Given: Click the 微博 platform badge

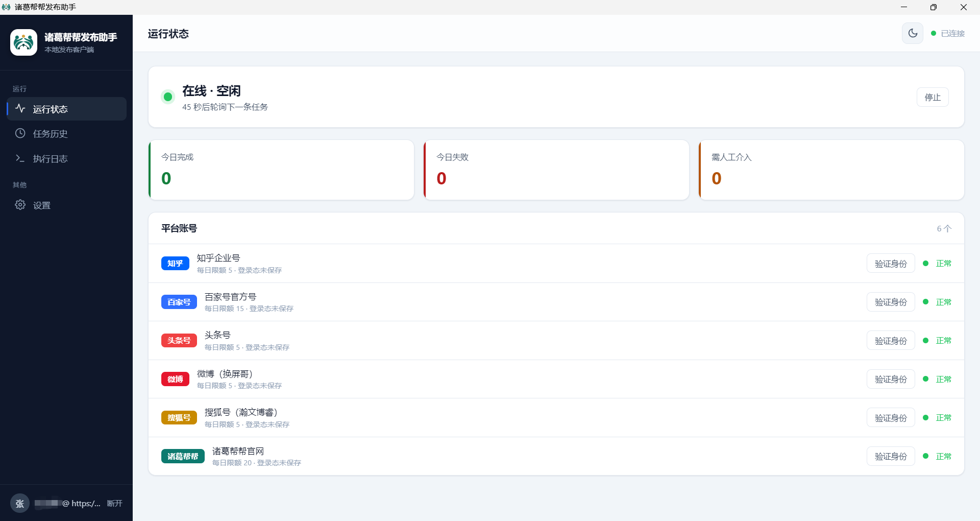Looking at the screenshot, I should pyautogui.click(x=175, y=379).
